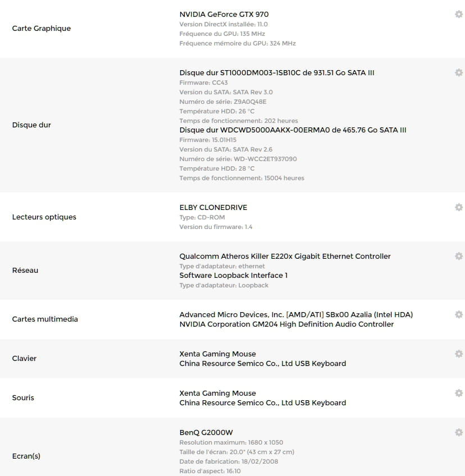Select Qualcomm Atheros Killer Ethernet Controller

[285, 257]
